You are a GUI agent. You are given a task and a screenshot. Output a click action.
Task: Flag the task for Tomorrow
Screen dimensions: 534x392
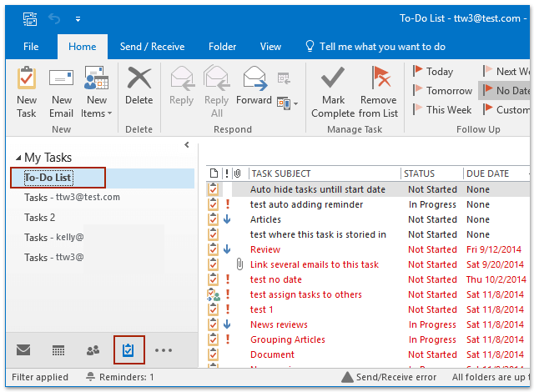443,91
